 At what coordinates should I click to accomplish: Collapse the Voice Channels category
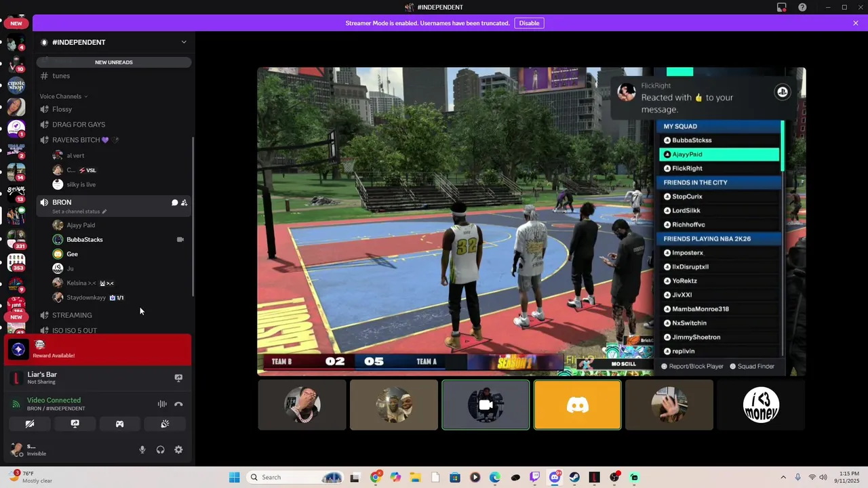pos(63,96)
